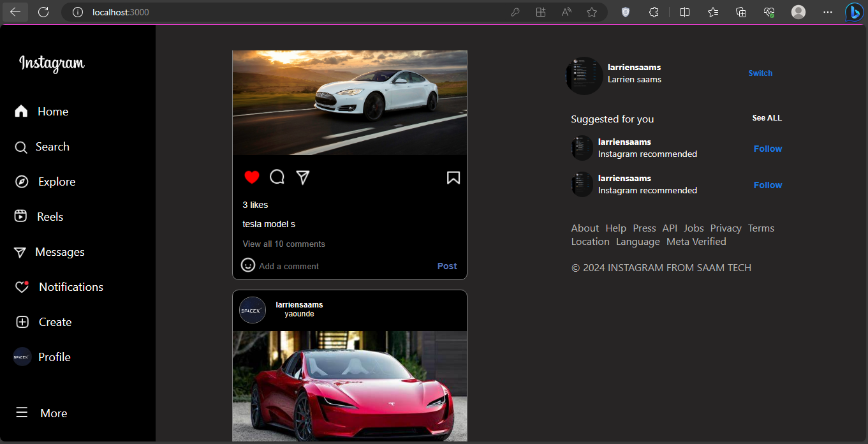
Task: Open emoji picker in comment box
Action: [248, 265]
